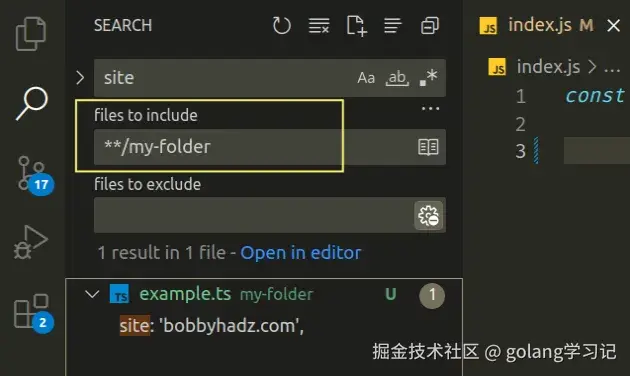Open Source Control view with 17 changes

point(35,176)
